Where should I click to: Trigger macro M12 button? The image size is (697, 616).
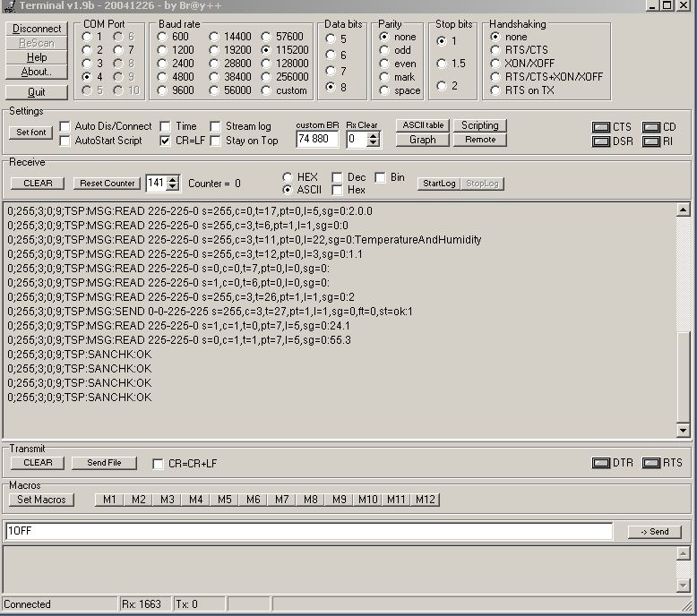(425, 500)
